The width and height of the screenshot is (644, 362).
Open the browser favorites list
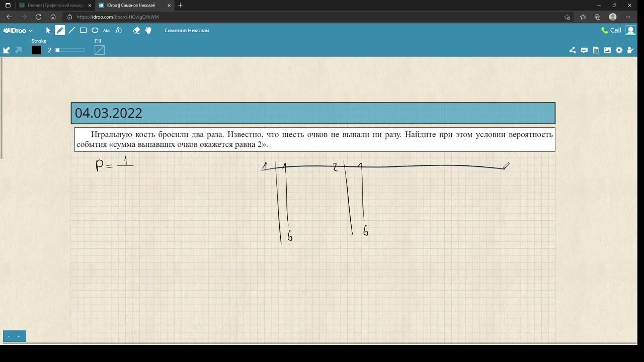583,17
